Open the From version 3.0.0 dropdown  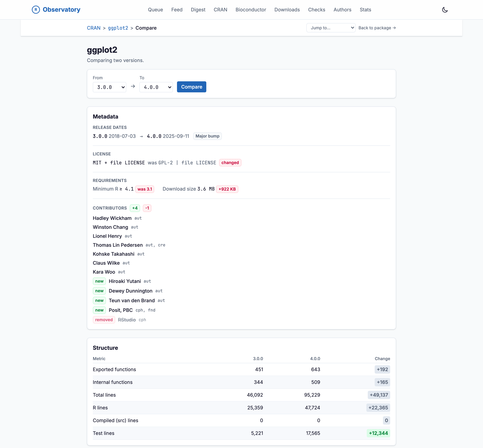pos(109,87)
